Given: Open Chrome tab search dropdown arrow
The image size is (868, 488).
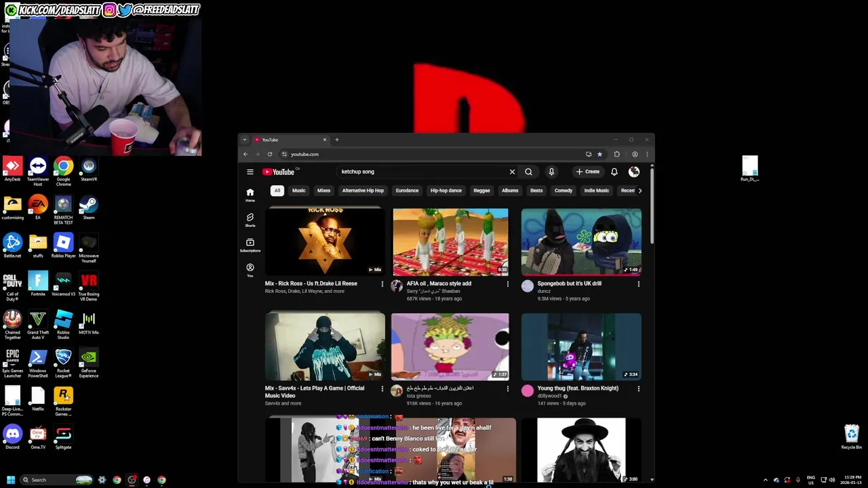Looking at the screenshot, I should click(245, 140).
